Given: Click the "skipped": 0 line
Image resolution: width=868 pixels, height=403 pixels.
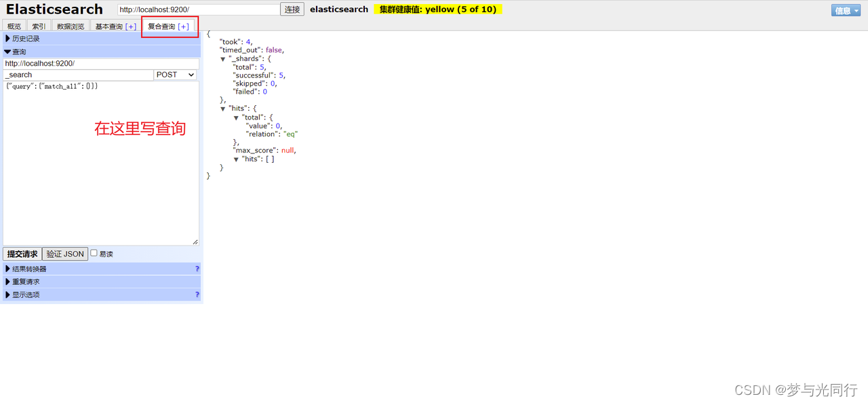Looking at the screenshot, I should (x=255, y=83).
